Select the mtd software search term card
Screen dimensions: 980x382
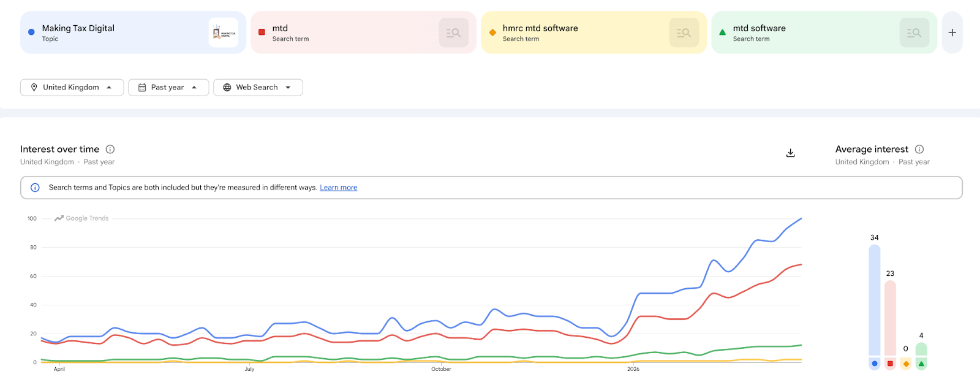[x=824, y=32]
